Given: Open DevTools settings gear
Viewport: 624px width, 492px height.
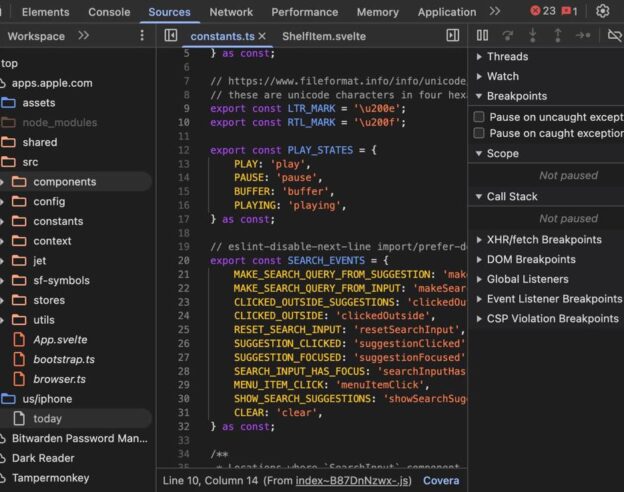Looking at the screenshot, I should click(603, 11).
